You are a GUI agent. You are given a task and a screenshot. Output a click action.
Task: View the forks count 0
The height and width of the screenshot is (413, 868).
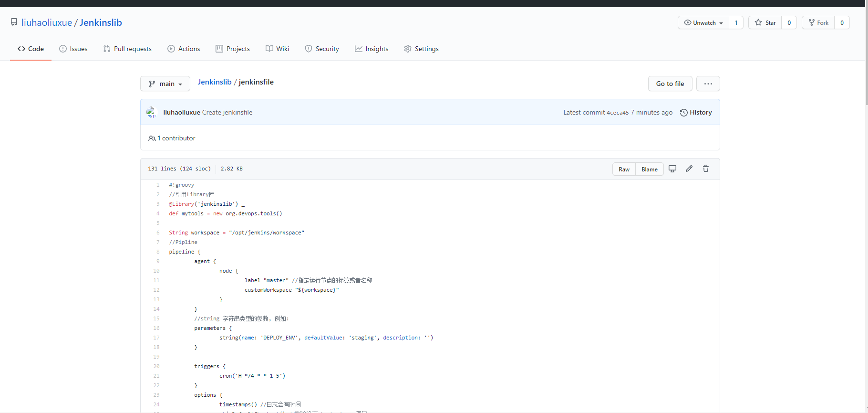[842, 22]
